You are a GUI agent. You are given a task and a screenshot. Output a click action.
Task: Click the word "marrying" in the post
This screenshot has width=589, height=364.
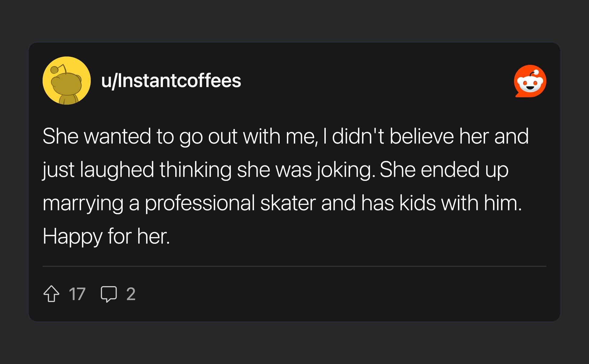click(83, 203)
